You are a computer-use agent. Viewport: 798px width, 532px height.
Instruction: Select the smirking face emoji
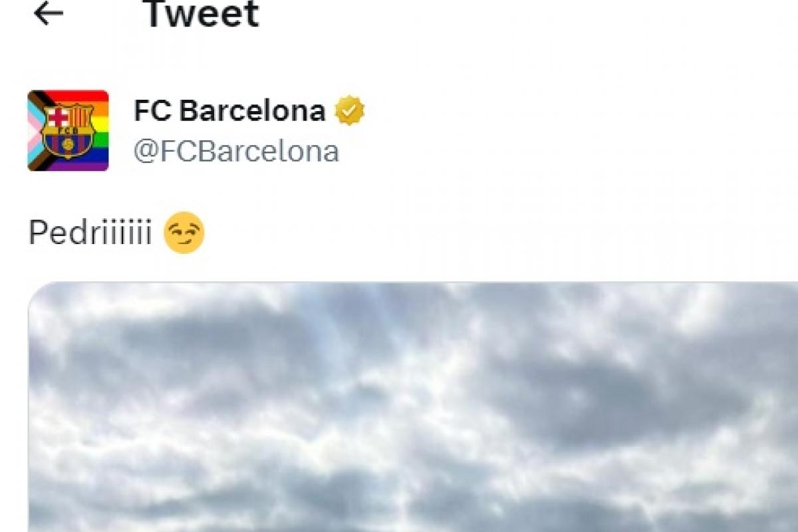pos(184,233)
